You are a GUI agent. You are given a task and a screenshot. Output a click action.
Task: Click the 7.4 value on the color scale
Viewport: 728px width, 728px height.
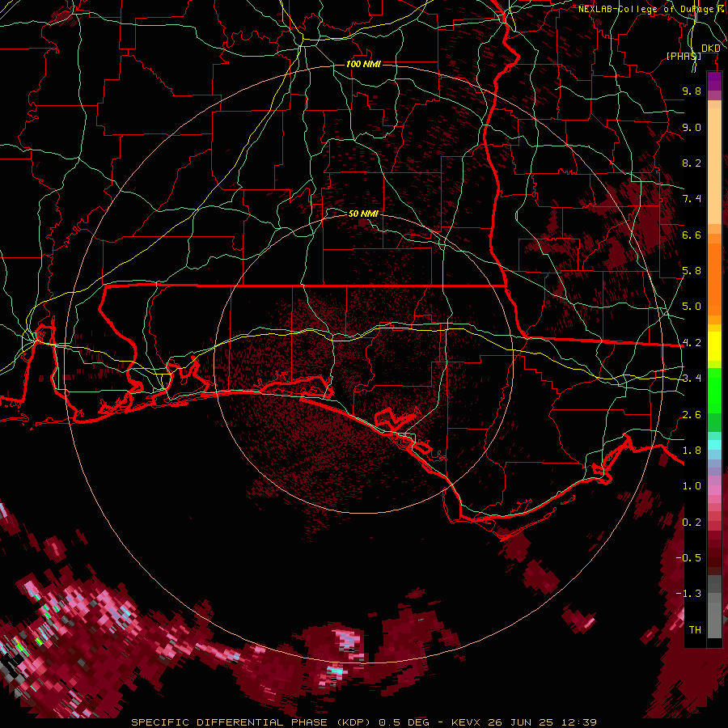[692, 199]
